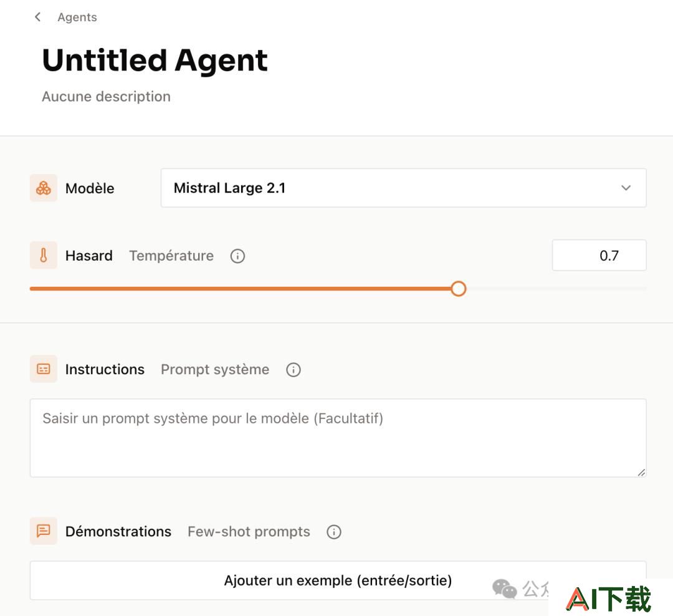
Task: Click the Hasard thermometer icon
Action: pos(44,256)
